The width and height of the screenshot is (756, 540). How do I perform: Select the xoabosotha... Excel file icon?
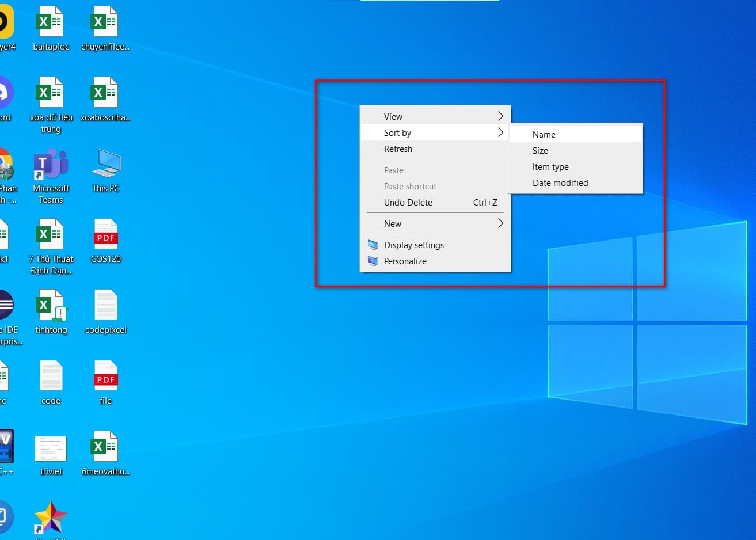pos(105,93)
